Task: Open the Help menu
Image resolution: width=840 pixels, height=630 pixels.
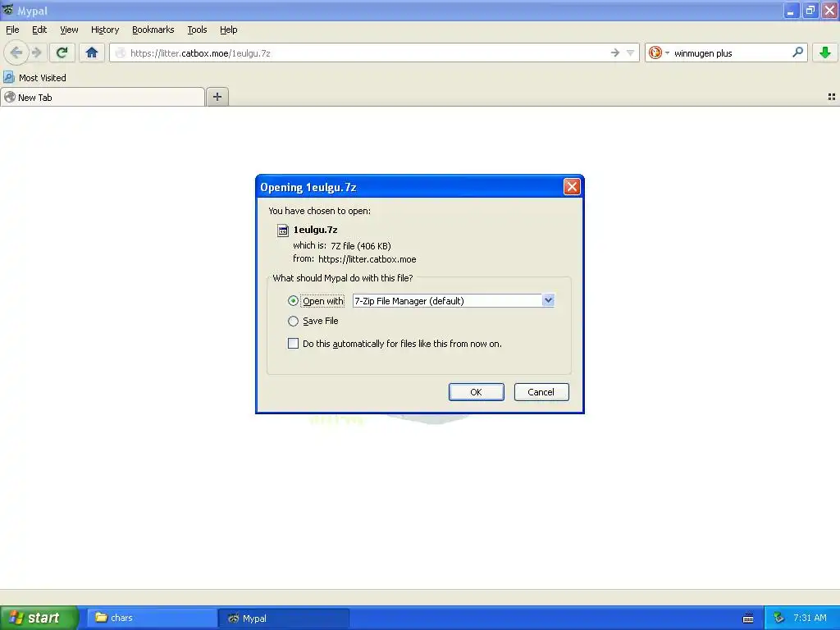Action: [229, 30]
